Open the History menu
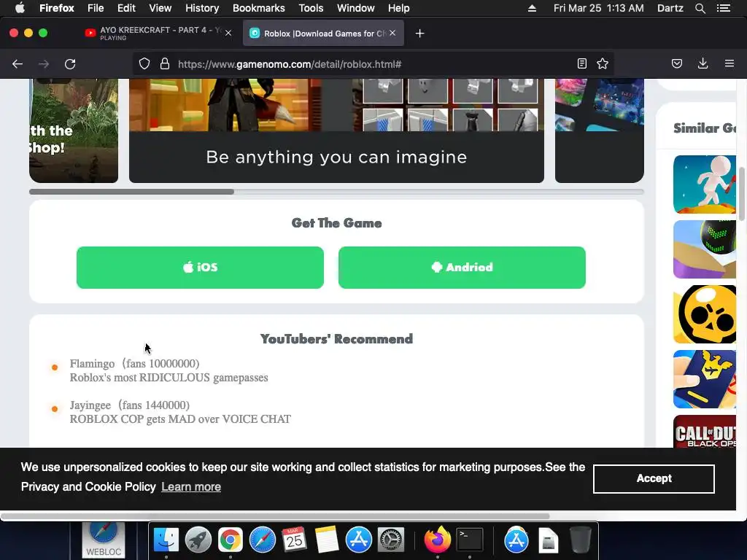This screenshot has height=560, width=747. click(x=202, y=8)
